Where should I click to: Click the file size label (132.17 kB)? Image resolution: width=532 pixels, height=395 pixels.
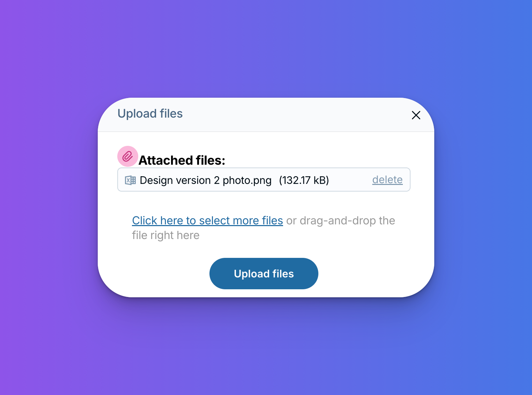coord(304,180)
